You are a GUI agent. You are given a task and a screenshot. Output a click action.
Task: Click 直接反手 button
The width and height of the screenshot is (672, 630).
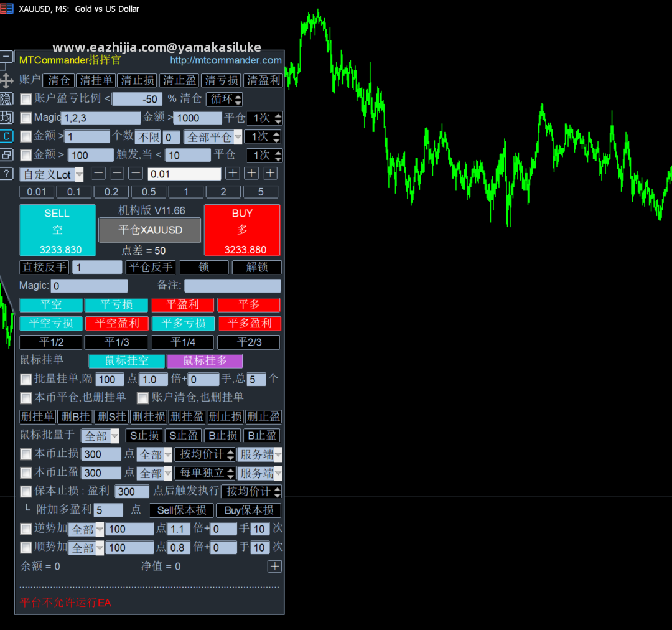44,267
